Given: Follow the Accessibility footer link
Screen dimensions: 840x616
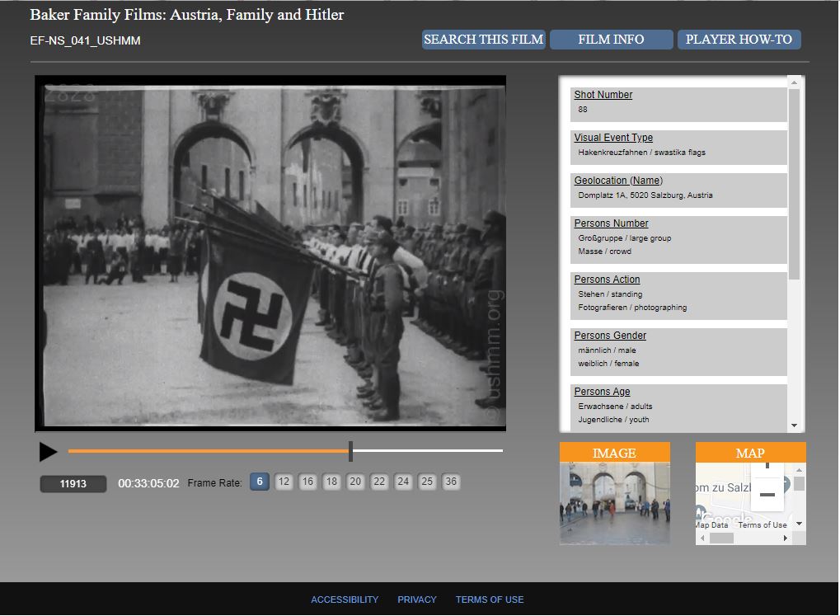Looking at the screenshot, I should click(x=345, y=600).
